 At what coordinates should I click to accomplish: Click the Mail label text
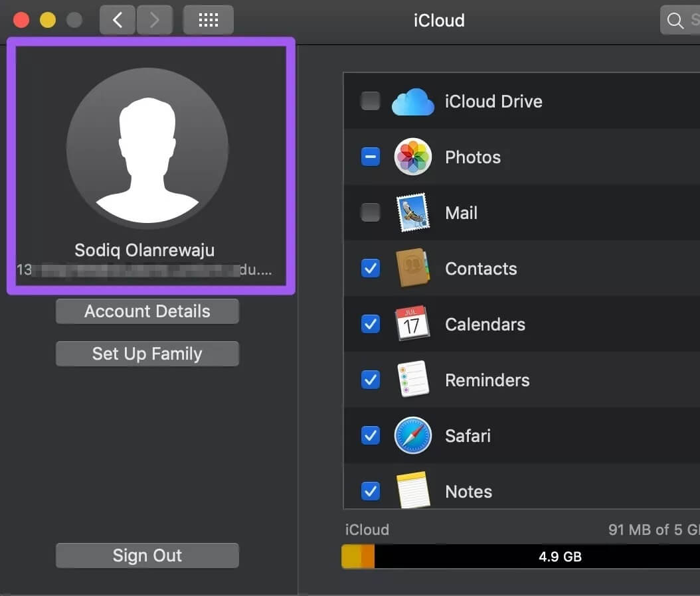click(x=461, y=213)
